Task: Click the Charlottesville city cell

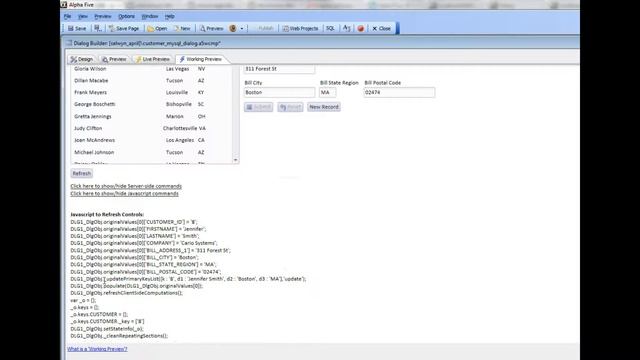Action: [180, 128]
